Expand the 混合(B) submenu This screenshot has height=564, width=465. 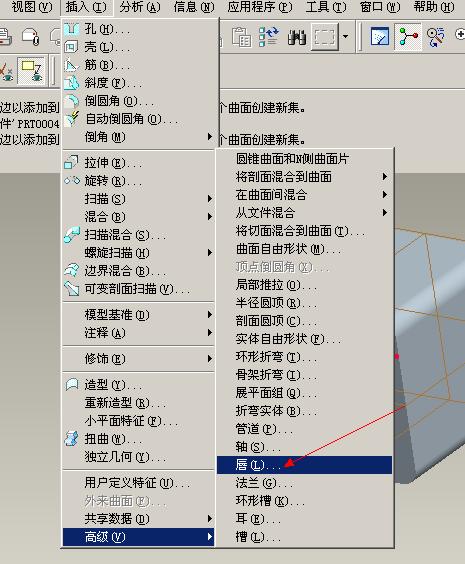[x=139, y=217]
